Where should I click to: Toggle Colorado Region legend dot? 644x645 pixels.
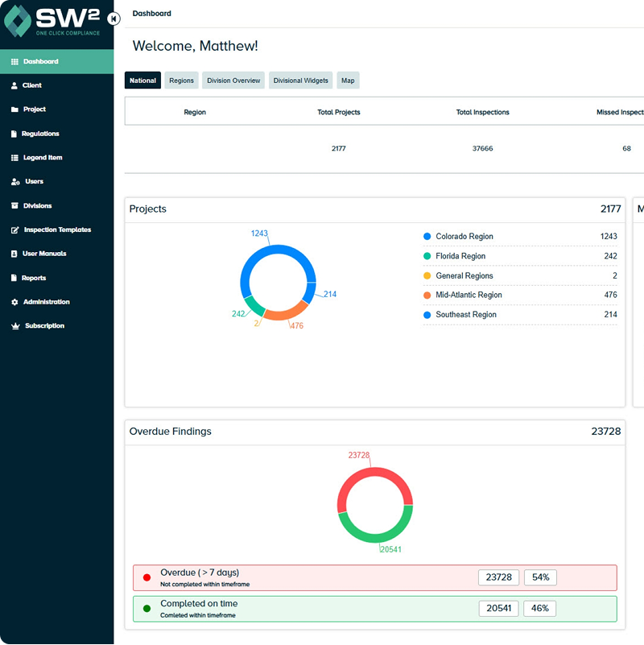[x=427, y=237]
